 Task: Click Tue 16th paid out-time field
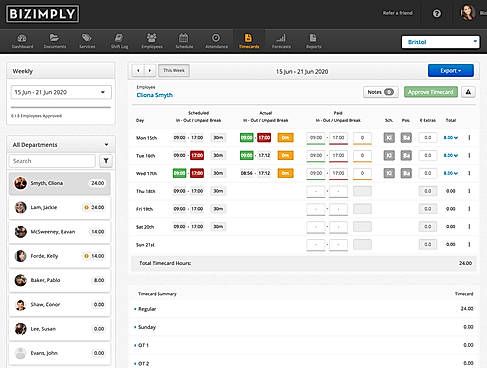coord(338,155)
